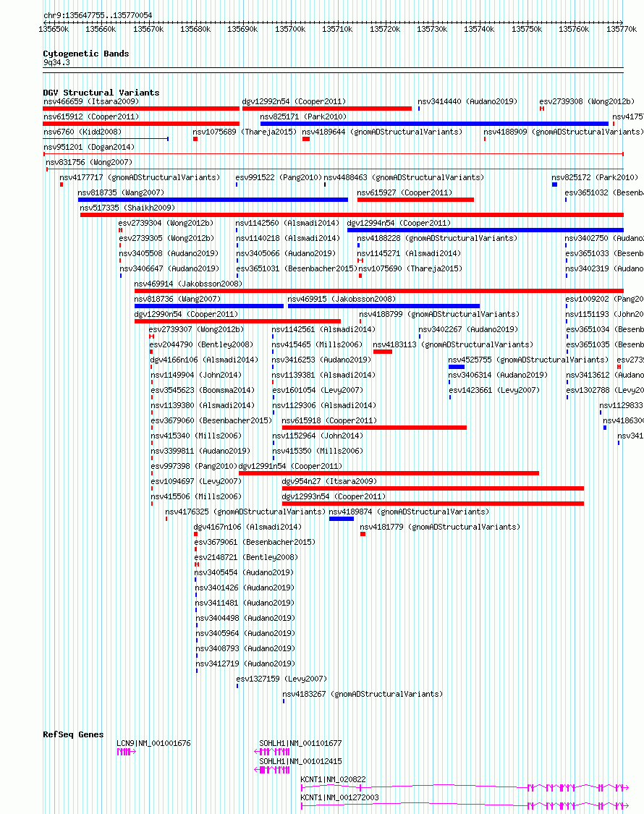Click esv2044790 (Bentley2008) label
644x814 pixels.
[x=201, y=344]
